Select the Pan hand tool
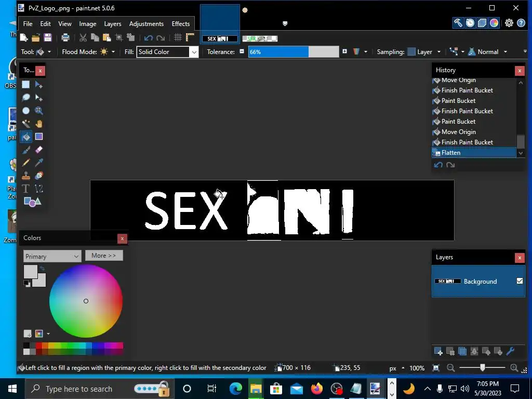 [38, 124]
